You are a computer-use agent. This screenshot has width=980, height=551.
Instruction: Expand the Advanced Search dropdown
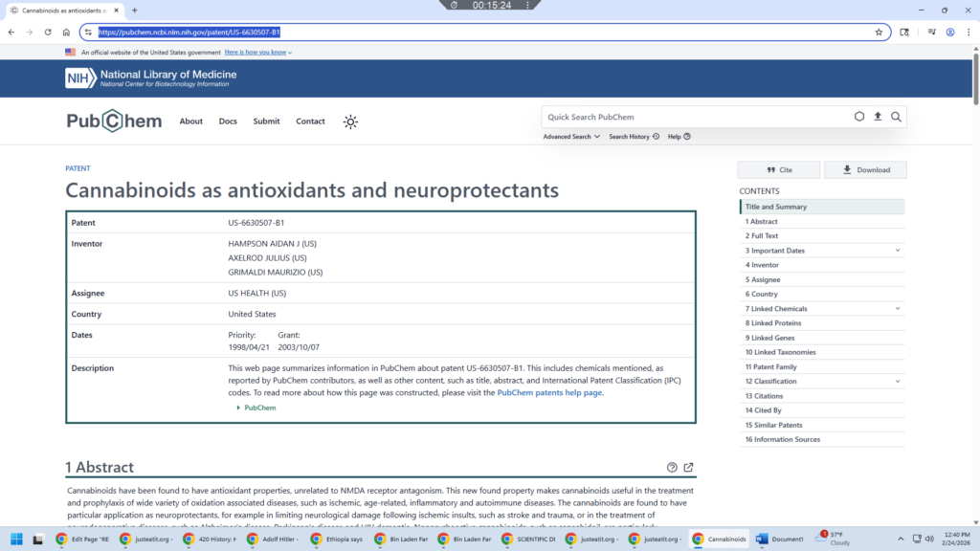pos(571,137)
